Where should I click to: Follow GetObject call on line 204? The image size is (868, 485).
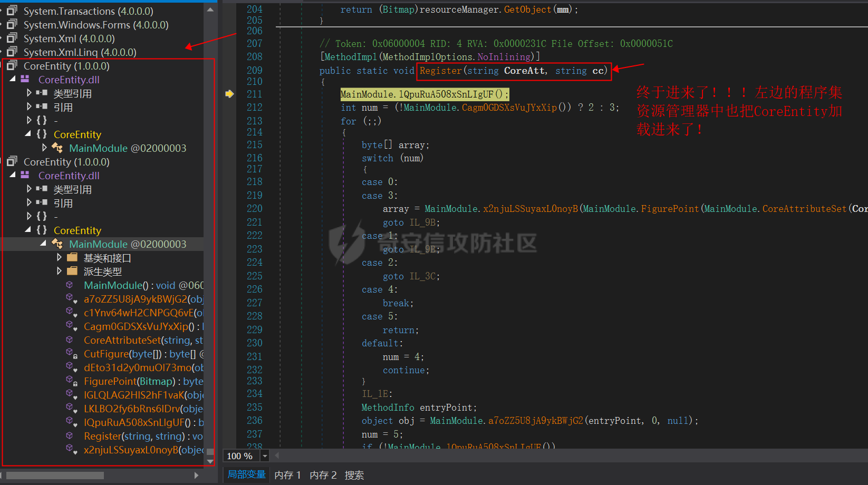(x=527, y=9)
